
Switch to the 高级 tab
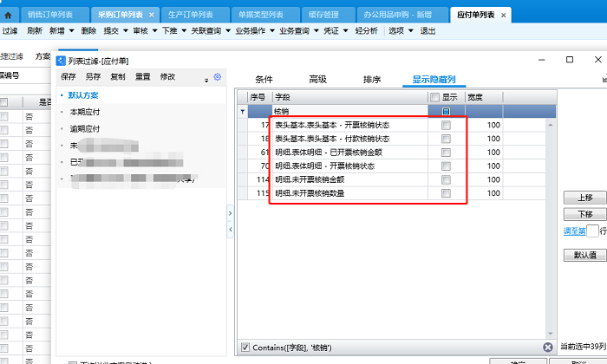pyautogui.click(x=317, y=79)
